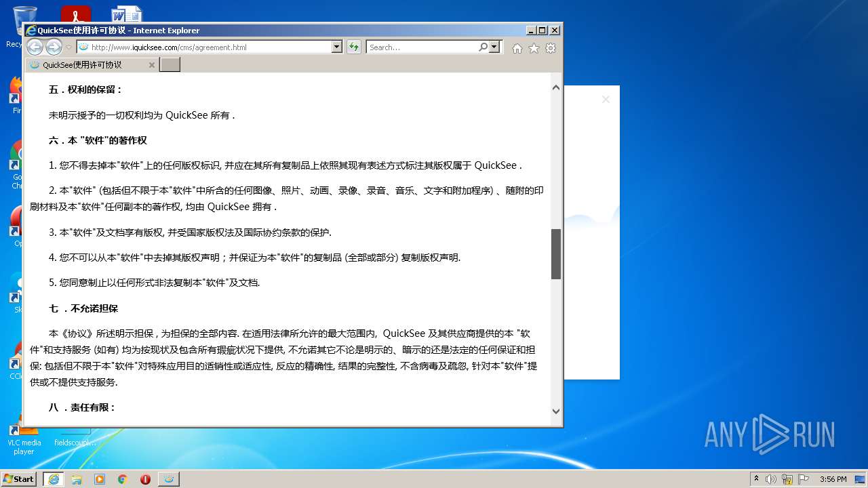Screen dimensions: 868x488
Task: Click Internet Explorer taskbar icon
Action: coord(53,479)
